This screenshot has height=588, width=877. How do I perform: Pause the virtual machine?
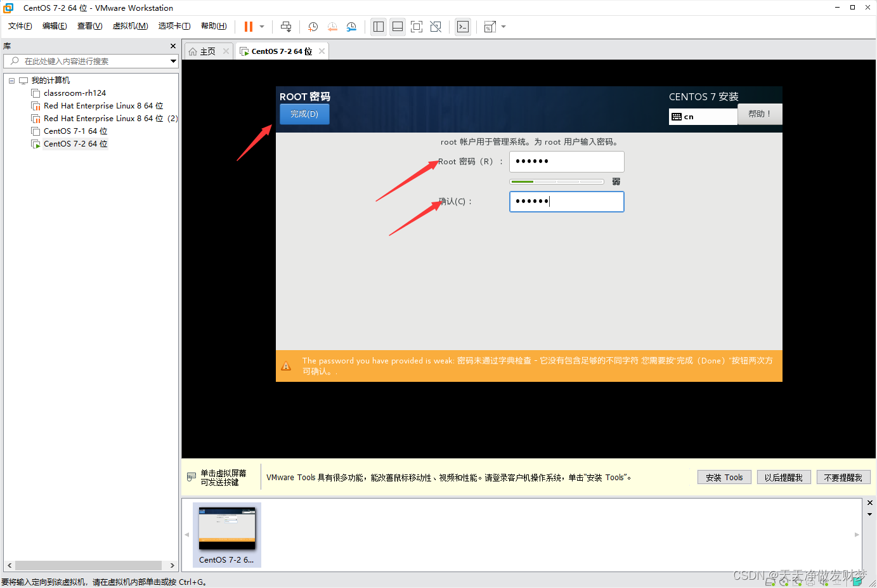(249, 27)
